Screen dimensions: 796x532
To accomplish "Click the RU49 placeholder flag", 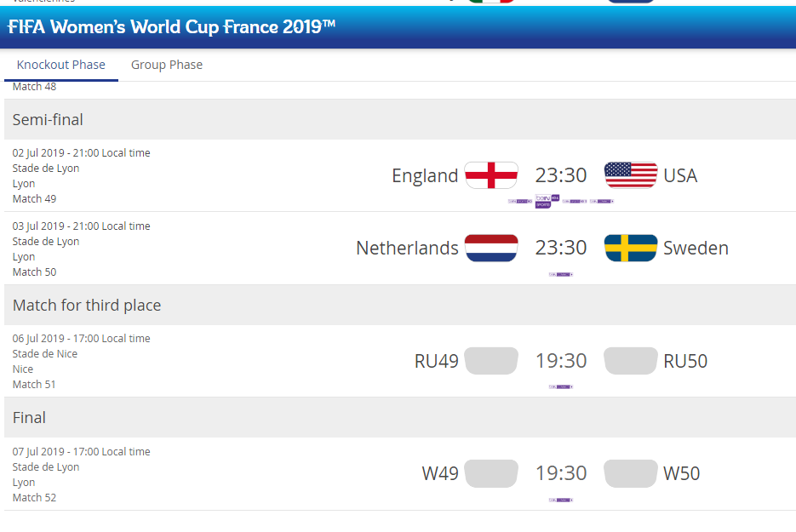I will tap(491, 361).
